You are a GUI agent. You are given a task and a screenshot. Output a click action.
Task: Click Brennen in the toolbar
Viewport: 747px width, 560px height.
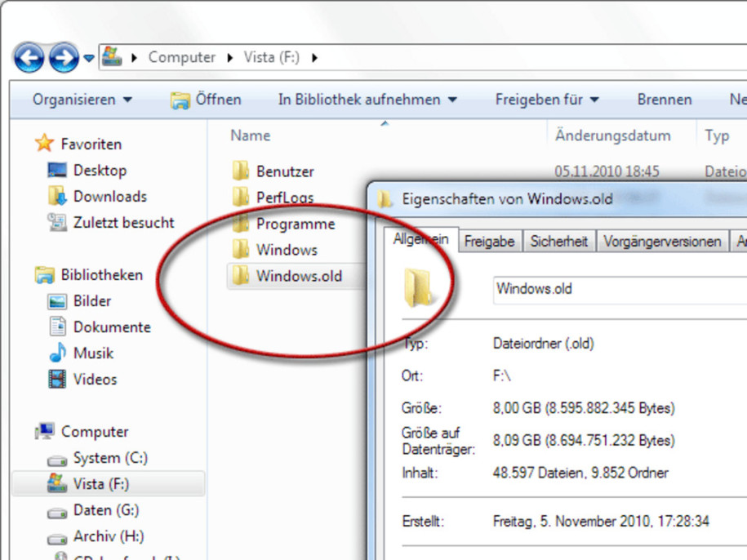[665, 100]
